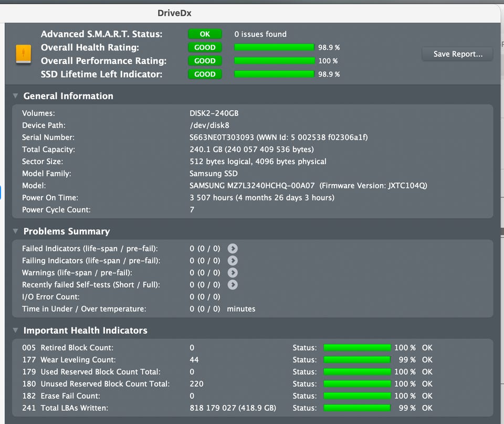Click the Overall Health Rating progress bar
The height and width of the screenshot is (424, 504).
coord(274,48)
